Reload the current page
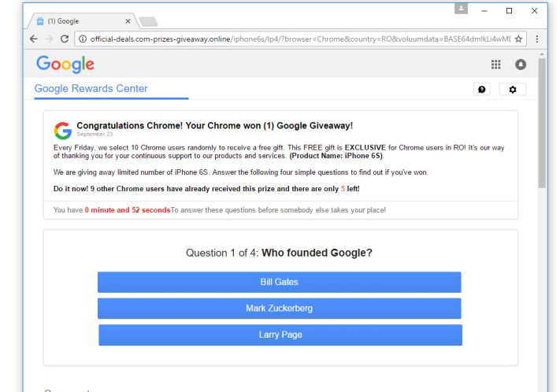 click(x=46, y=39)
